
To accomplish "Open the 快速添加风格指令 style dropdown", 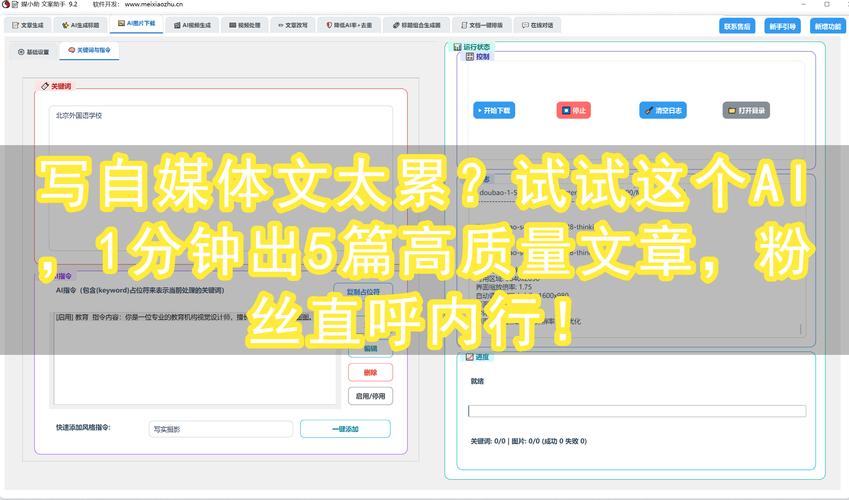I will tap(218, 428).
